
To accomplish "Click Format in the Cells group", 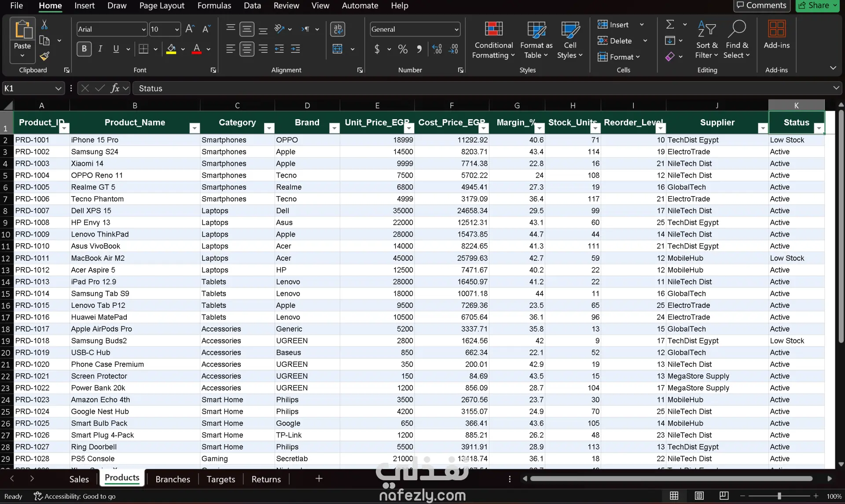I will click(618, 57).
